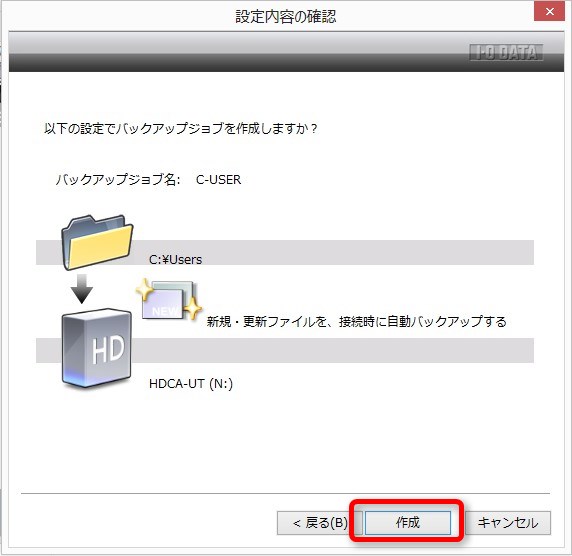Click the バックアップジョブを作成しますか question text
Viewport: 572px width, 556px height.
181,128
